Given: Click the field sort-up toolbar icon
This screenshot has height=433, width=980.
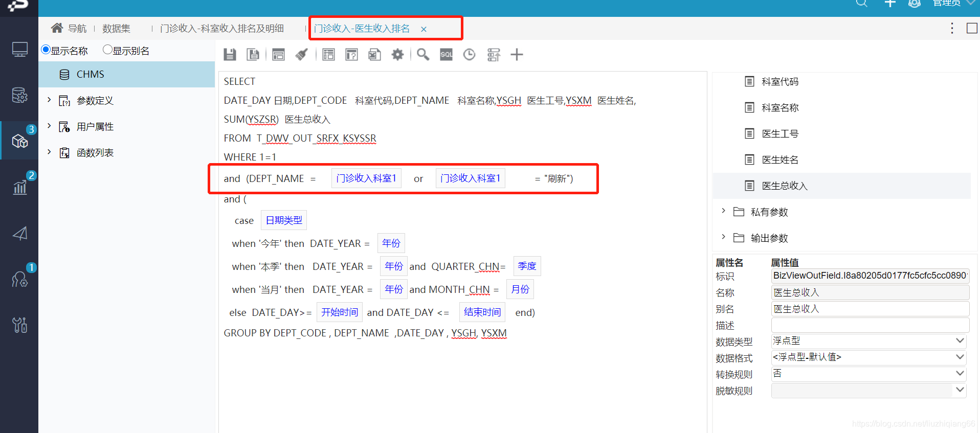Looking at the screenshot, I should pyautogui.click(x=494, y=55).
